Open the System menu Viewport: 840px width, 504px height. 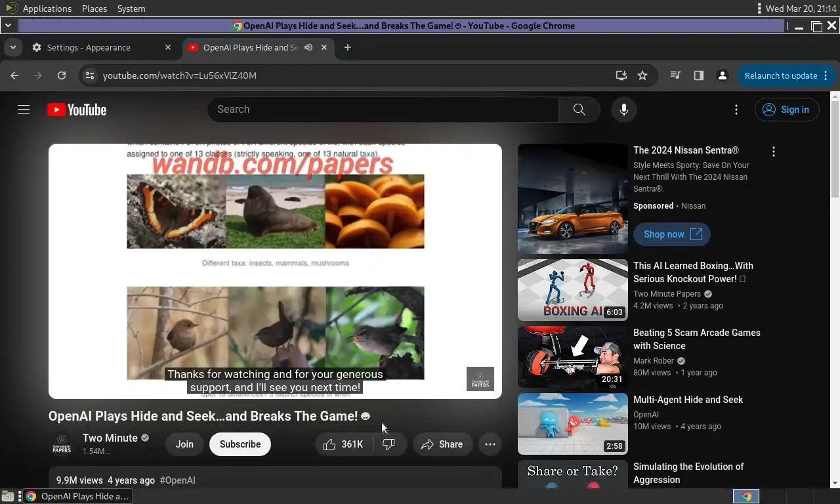point(131,9)
